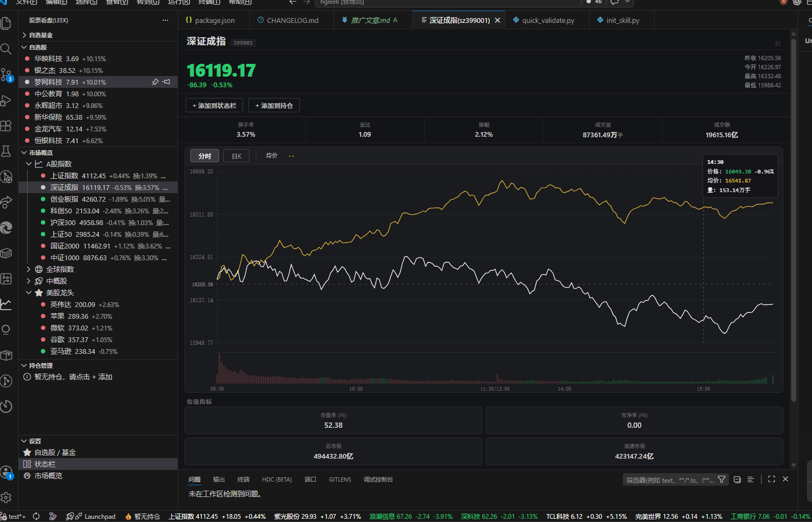Image resolution: width=812 pixels, height=522 pixels.
Task: Open the 推广文章.md tab
Action: (373, 20)
